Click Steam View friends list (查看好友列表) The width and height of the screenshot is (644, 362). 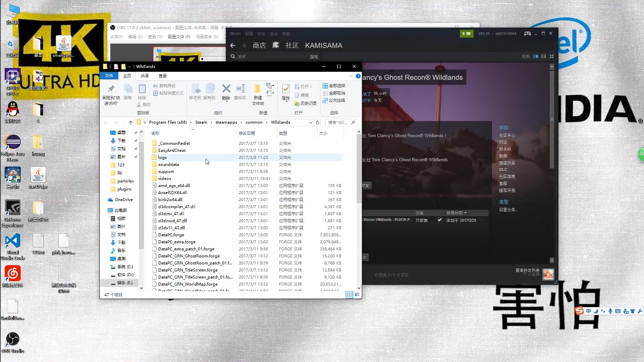click(527, 270)
